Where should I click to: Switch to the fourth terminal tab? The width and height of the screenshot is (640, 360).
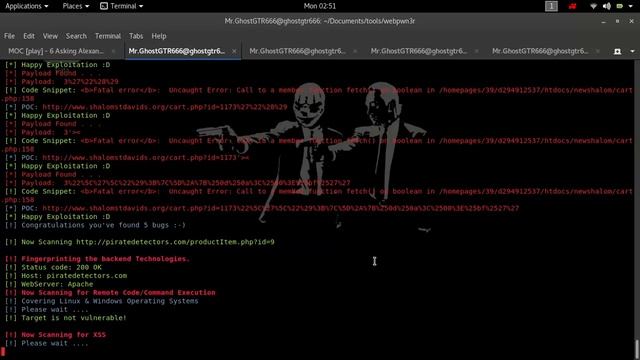(x=419, y=51)
